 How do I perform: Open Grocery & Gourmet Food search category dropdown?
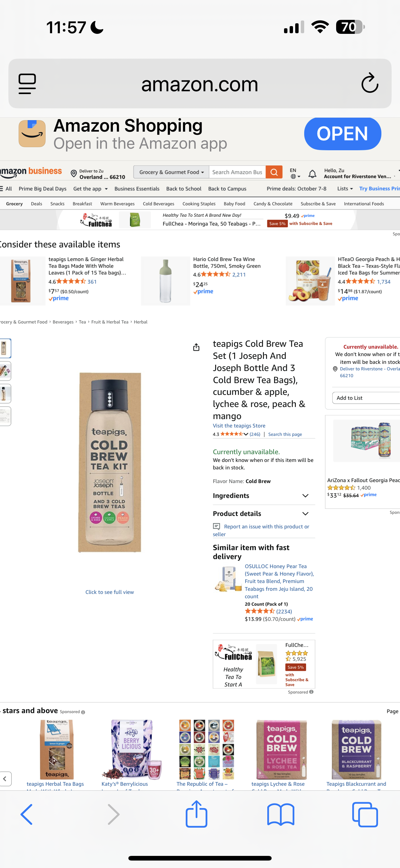tap(171, 172)
